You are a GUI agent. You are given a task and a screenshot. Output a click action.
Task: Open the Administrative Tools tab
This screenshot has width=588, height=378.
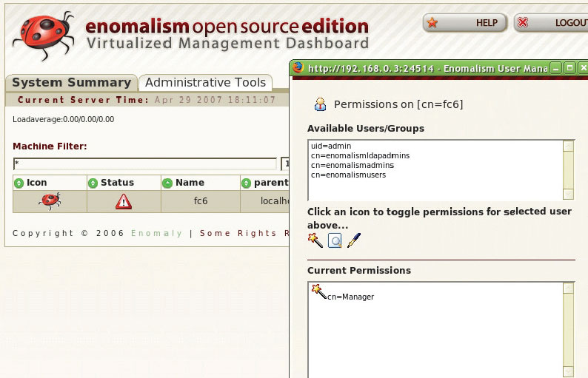[x=205, y=82]
